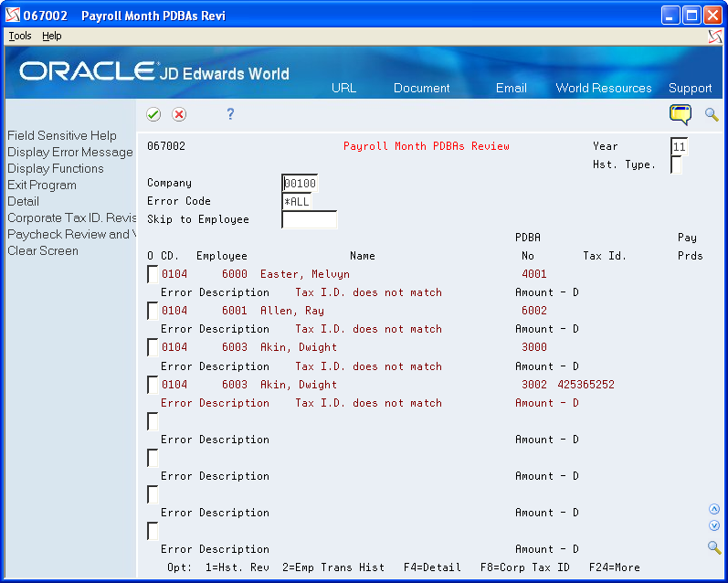The height and width of the screenshot is (583, 728).
Task: Click F8=Corp Tax ID function text
Action: 524,567
